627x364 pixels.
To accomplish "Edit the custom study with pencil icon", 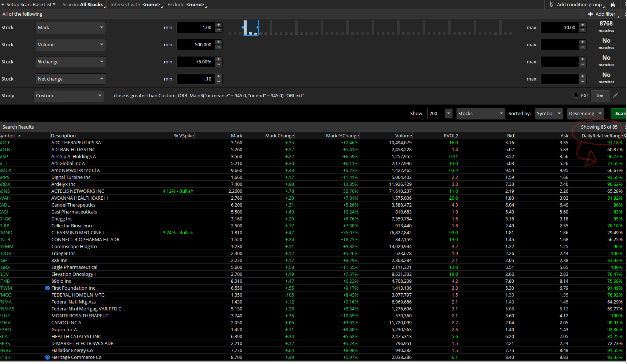I will 616,95.
